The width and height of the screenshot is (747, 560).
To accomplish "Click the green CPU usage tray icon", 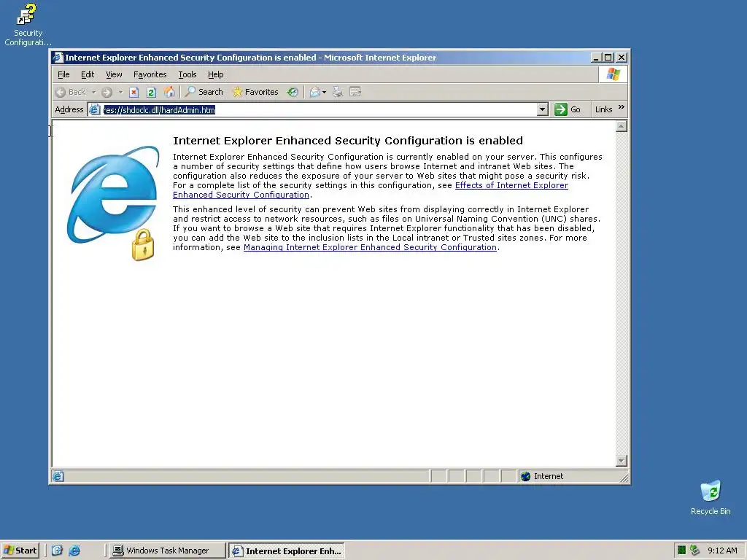I will pos(681,551).
